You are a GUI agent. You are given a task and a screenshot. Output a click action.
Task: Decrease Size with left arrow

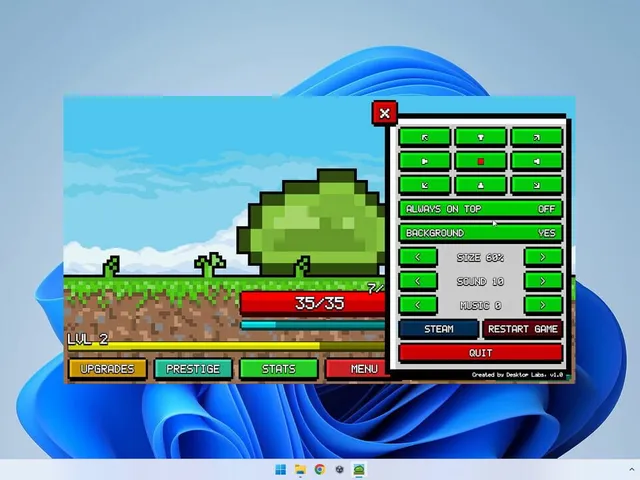pyautogui.click(x=418, y=257)
